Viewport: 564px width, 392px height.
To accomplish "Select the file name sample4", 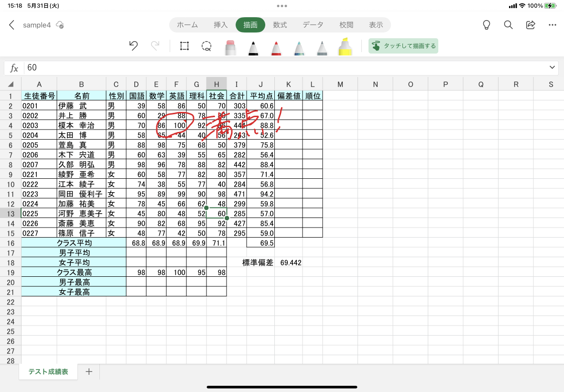I will pyautogui.click(x=37, y=25).
